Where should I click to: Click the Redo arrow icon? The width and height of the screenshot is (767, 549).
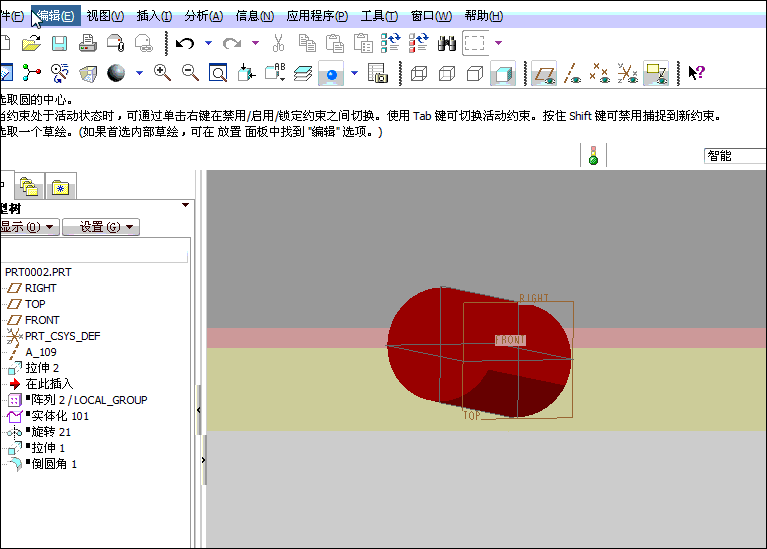pyautogui.click(x=232, y=44)
